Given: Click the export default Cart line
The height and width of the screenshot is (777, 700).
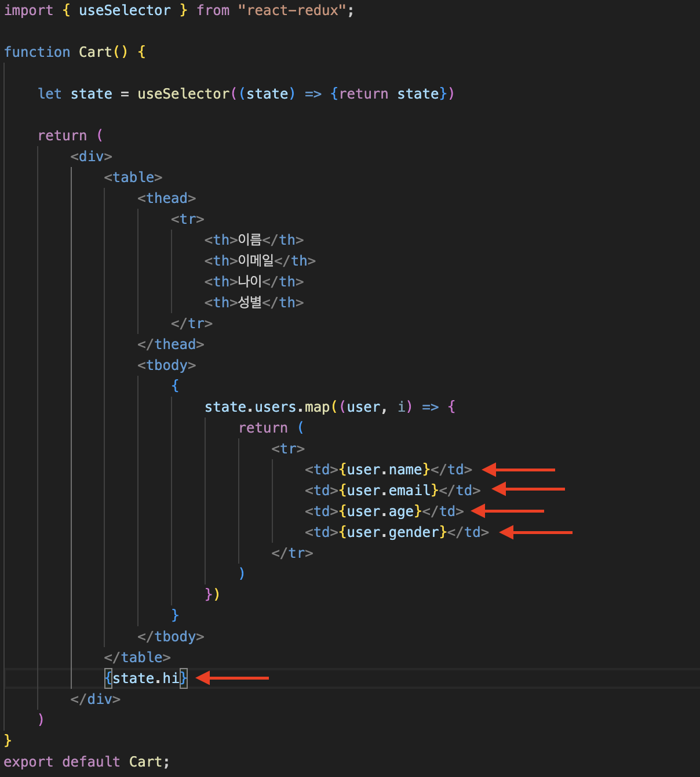Looking at the screenshot, I should pyautogui.click(x=87, y=762).
